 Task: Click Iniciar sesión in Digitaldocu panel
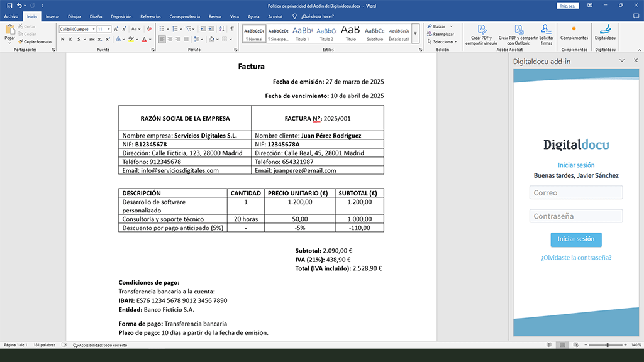(x=575, y=239)
